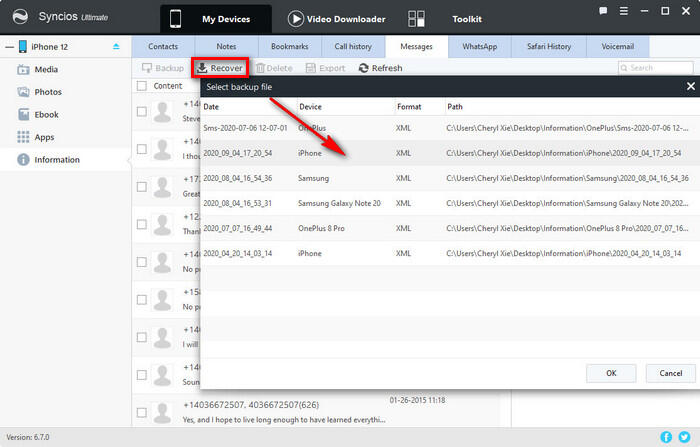Refresh the messages list

click(380, 68)
